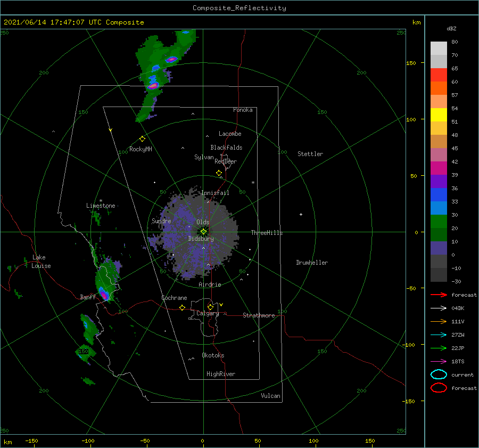The image size is (479, 448).
Task: Click the 'HighRiver' map label
Action: [221, 374]
